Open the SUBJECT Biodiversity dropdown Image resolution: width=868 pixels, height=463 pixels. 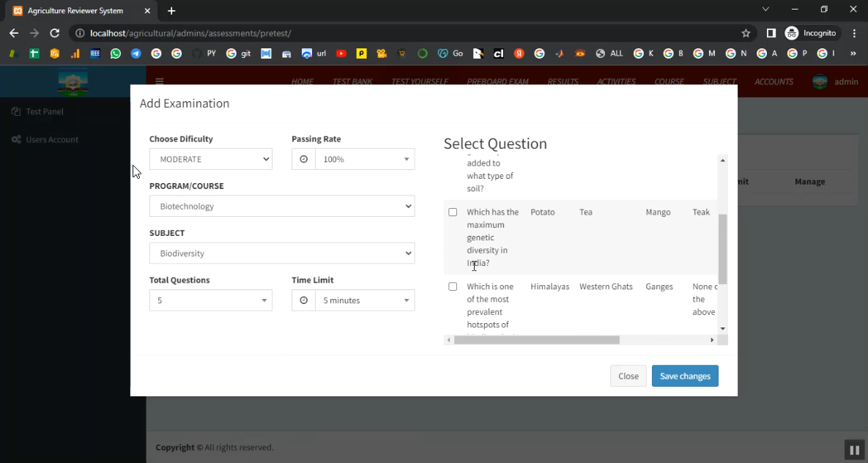tap(281, 253)
